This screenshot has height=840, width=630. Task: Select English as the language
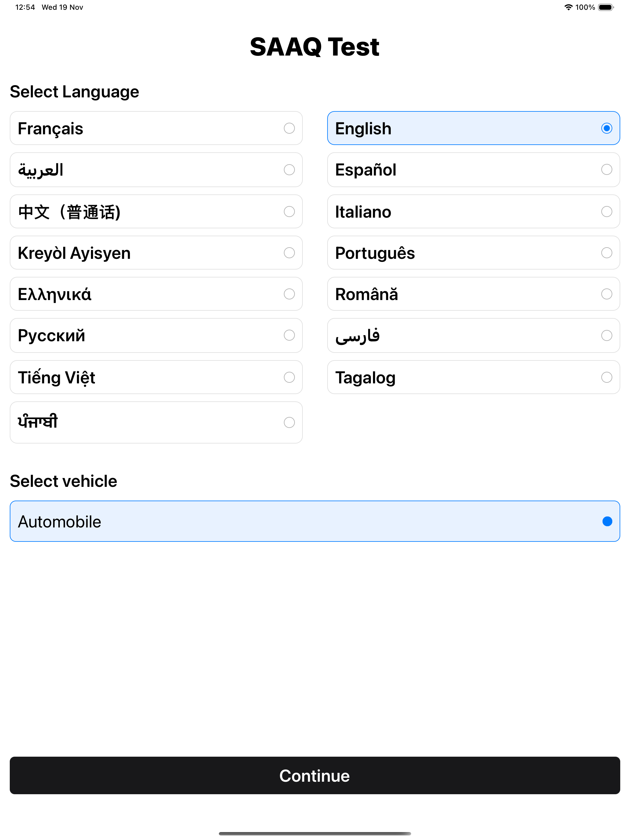[473, 129]
